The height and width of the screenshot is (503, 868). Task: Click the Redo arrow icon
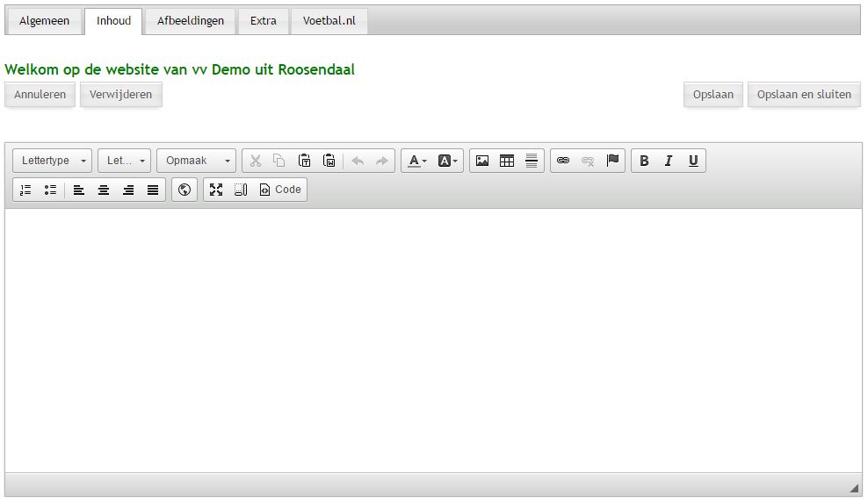pyautogui.click(x=382, y=161)
